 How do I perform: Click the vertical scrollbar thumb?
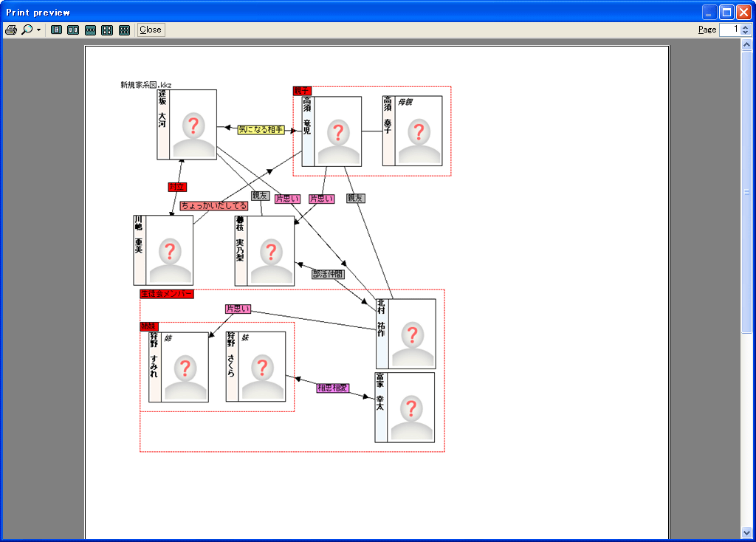coord(746,191)
